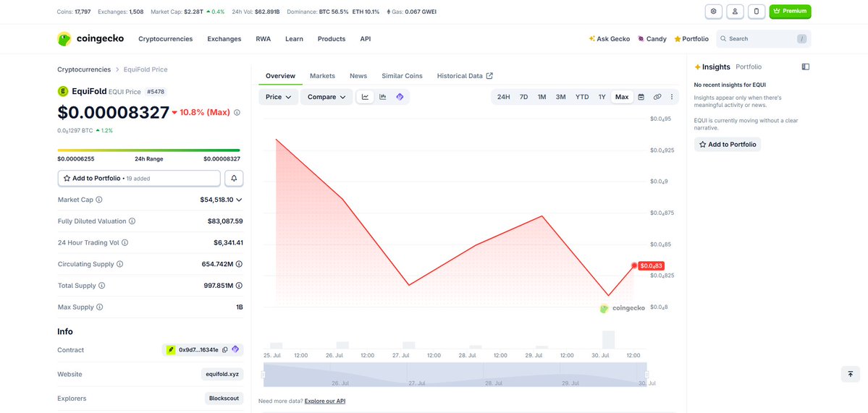Open the Historical Data tab
Screen dimensions: 868x413
tap(465, 76)
